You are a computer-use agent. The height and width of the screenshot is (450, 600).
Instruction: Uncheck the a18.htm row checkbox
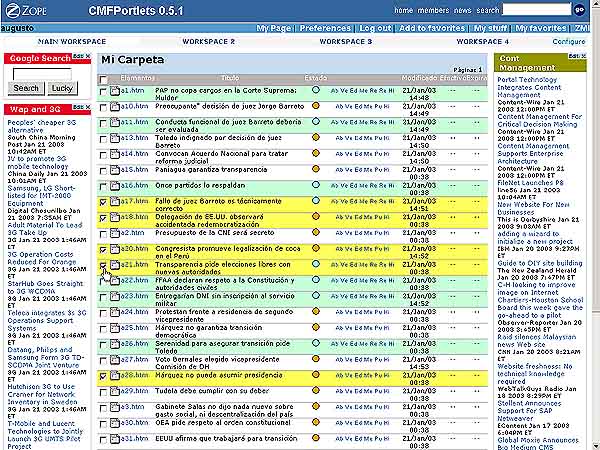[103, 218]
